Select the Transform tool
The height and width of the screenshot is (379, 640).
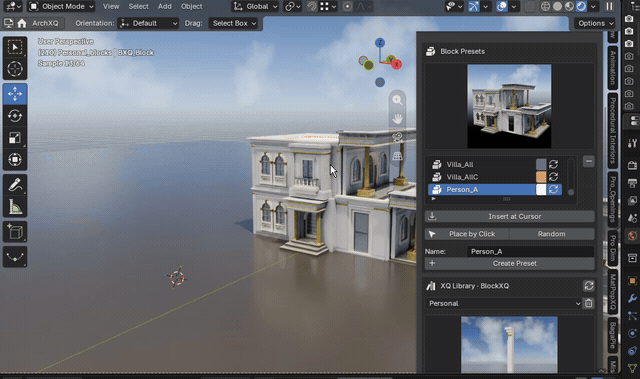click(x=15, y=160)
